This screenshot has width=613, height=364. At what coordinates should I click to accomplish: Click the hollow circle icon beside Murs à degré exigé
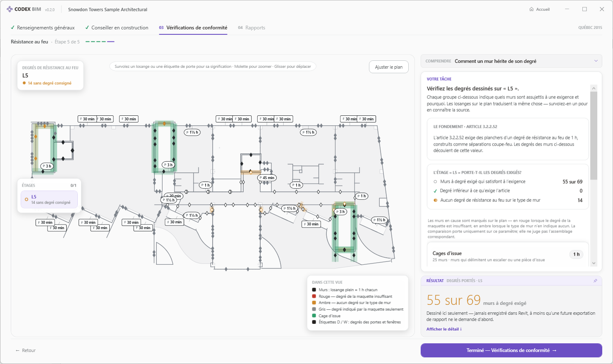point(435,182)
